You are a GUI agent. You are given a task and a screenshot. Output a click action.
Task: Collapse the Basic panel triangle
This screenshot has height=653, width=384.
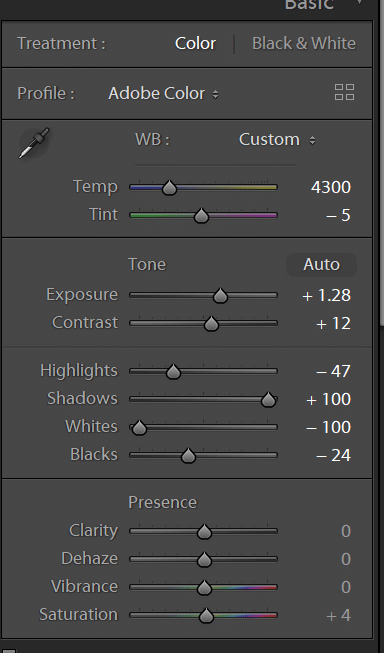tap(359, 2)
